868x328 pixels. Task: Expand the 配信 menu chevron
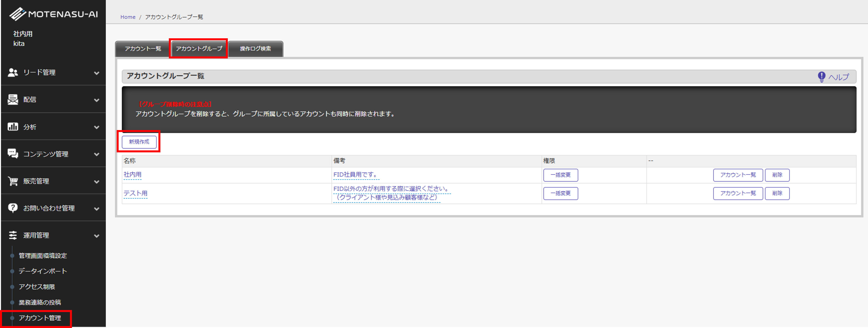tap(97, 100)
